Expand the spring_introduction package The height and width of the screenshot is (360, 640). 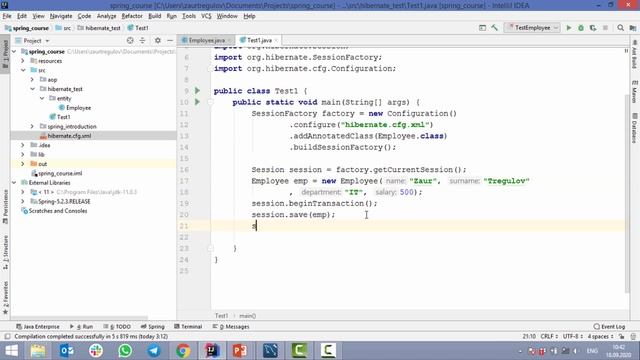pos(32,127)
